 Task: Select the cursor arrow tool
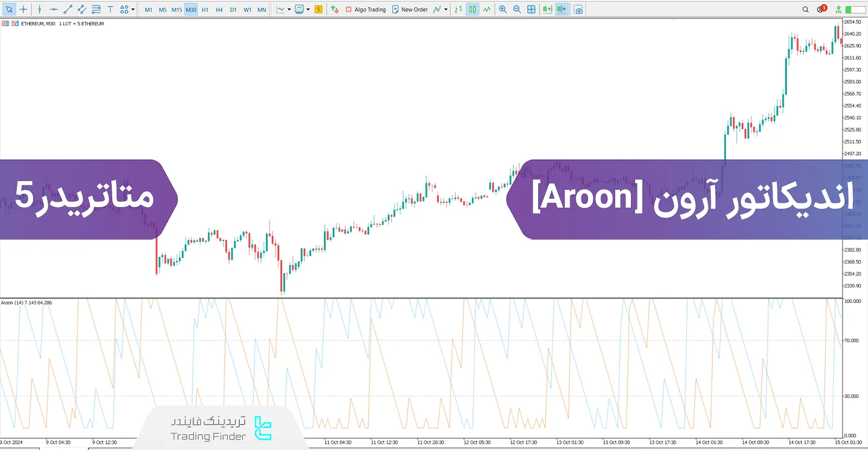(9, 9)
